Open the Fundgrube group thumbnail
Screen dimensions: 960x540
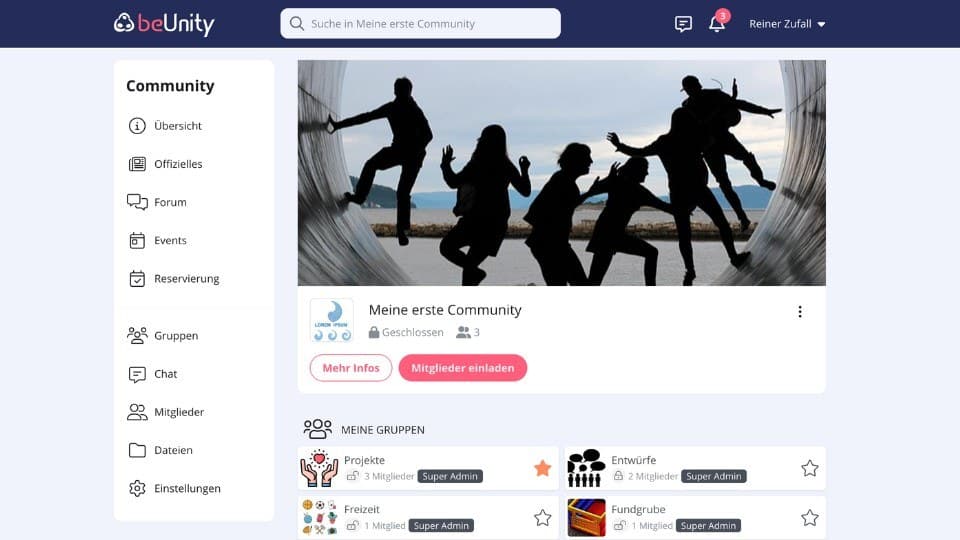[x=587, y=518]
